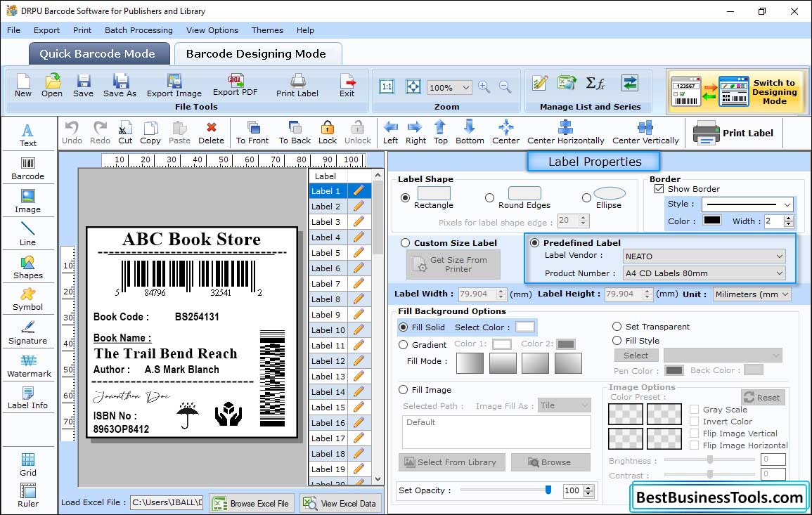Switch to Barcode Designing Mode tab

coord(257,54)
